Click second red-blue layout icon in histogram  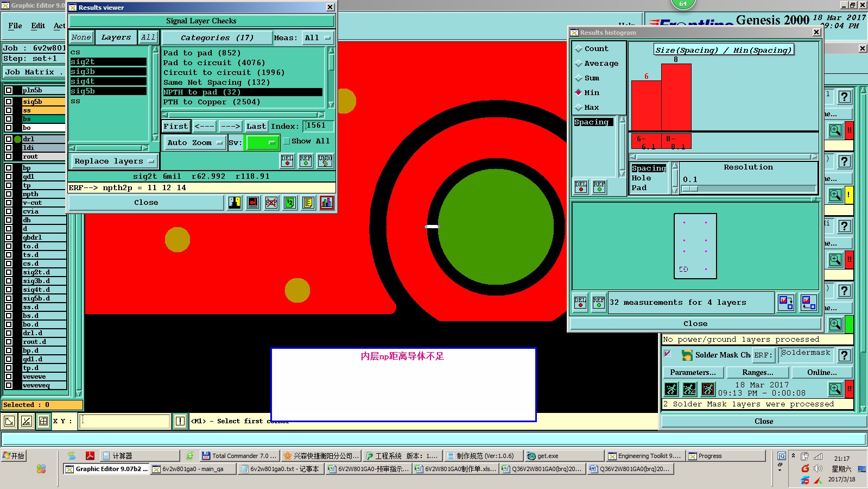[x=808, y=302]
